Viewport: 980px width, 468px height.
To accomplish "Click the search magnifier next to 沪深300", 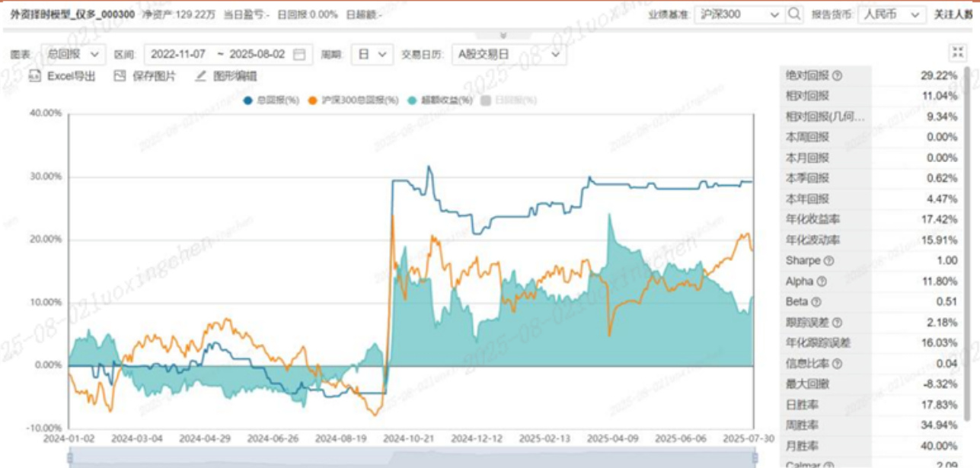I will (794, 14).
